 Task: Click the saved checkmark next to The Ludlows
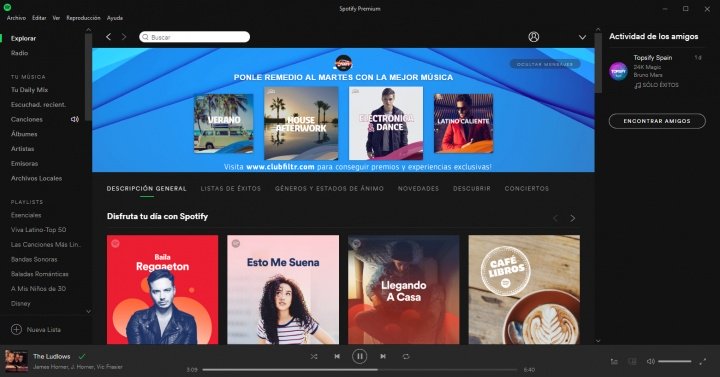pyautogui.click(x=82, y=356)
